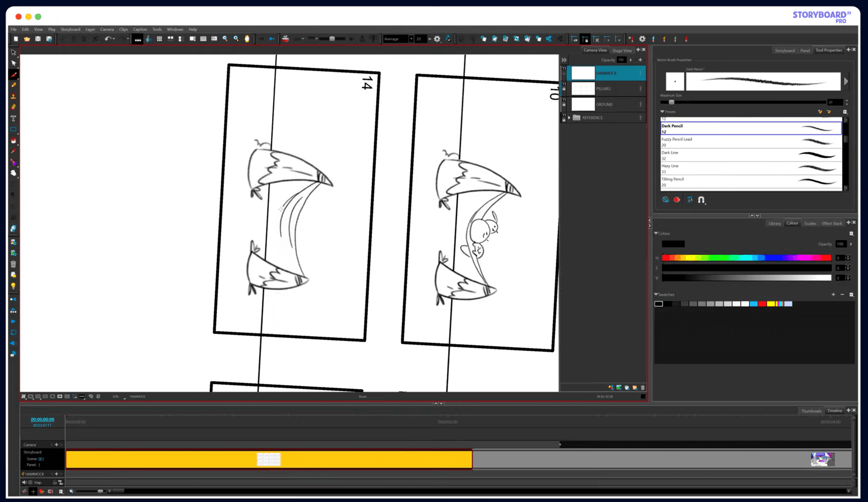The width and height of the screenshot is (868, 502).
Task: Click the plus button on HAMMOCK track
Action: pyautogui.click(x=56, y=474)
